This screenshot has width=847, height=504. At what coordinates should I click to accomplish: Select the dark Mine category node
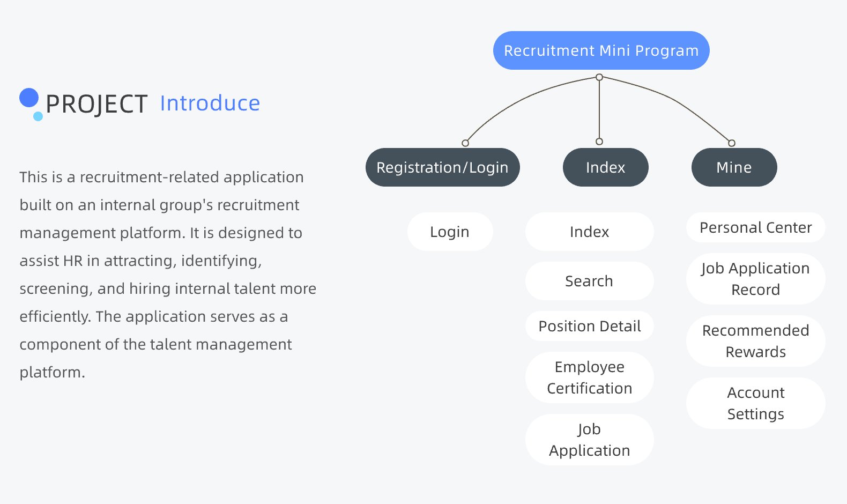point(734,167)
